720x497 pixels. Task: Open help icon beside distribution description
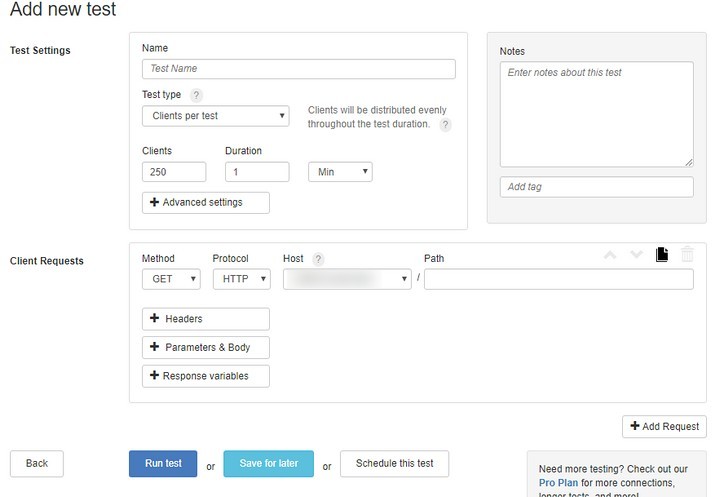click(445, 124)
